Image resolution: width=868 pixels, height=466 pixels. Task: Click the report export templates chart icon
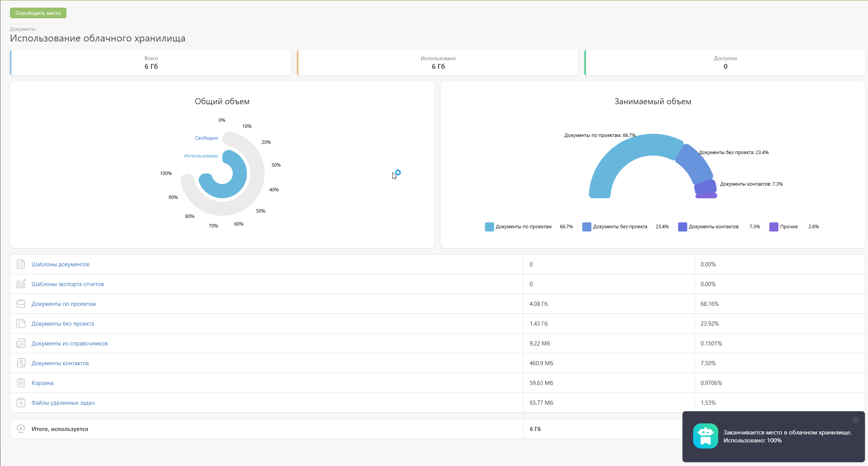pyautogui.click(x=21, y=284)
